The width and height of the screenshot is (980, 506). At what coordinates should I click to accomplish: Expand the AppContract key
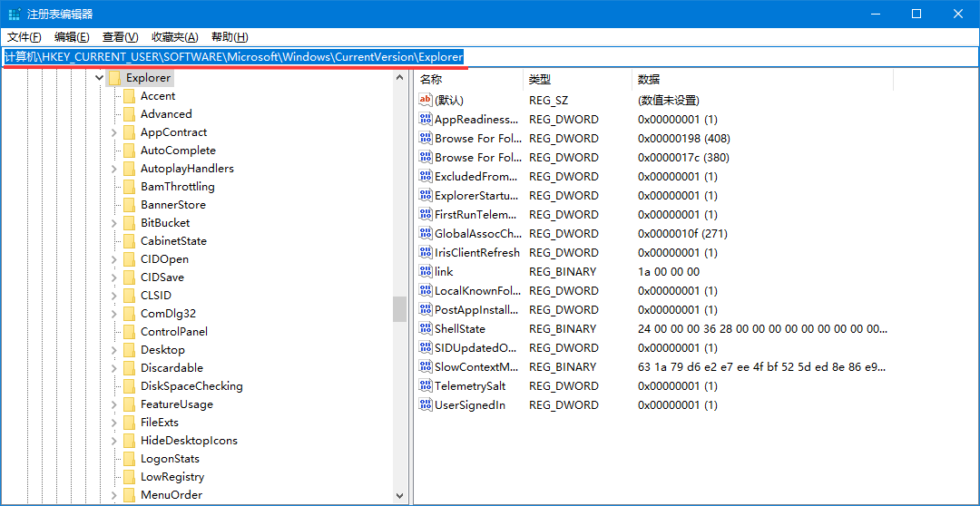pyautogui.click(x=113, y=132)
